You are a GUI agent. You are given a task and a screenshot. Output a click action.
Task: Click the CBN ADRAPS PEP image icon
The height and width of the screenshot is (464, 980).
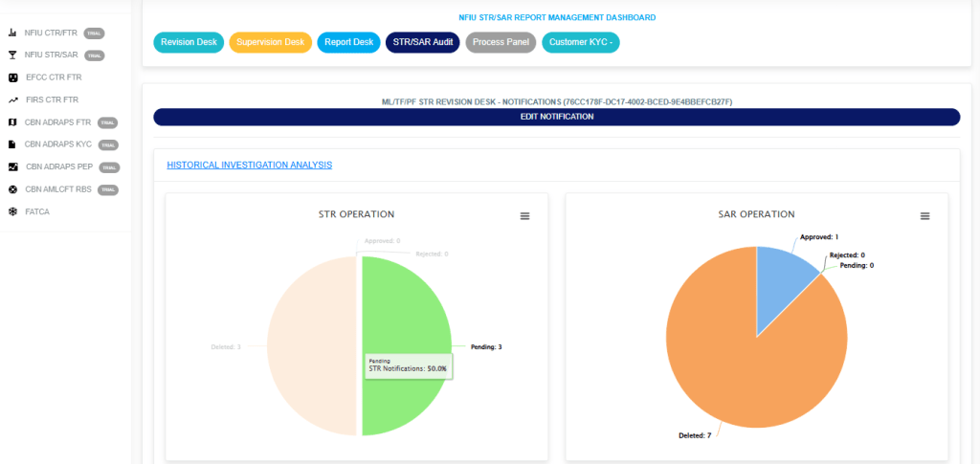click(12, 166)
